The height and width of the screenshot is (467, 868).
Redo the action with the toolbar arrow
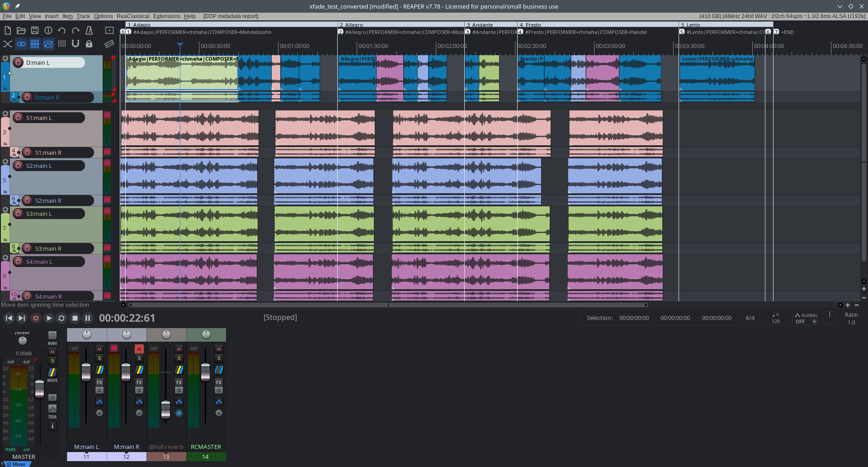coord(75,30)
